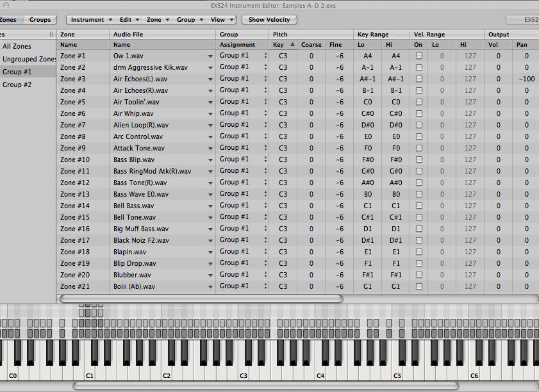Screen dimensions: 539x392
Task: Enable velocity range for Zone #19
Action: click(419, 263)
